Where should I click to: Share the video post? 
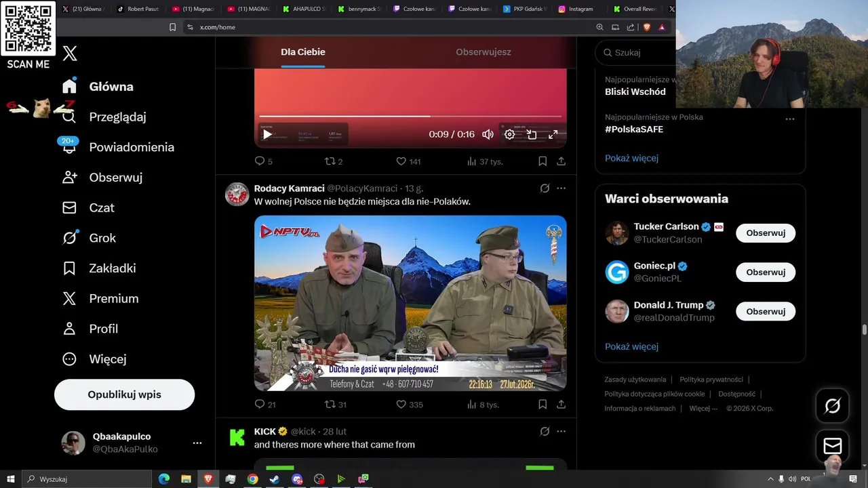point(561,161)
